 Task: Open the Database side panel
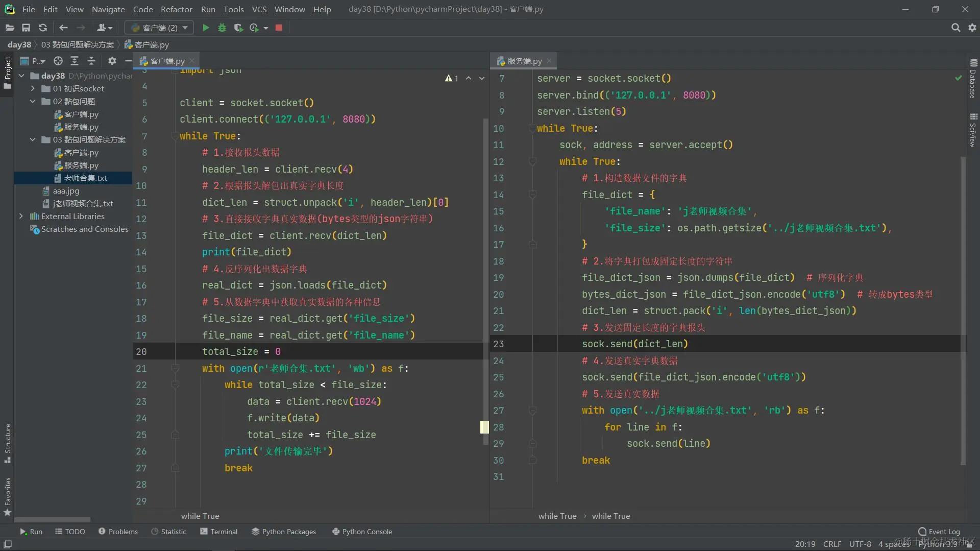[973, 79]
